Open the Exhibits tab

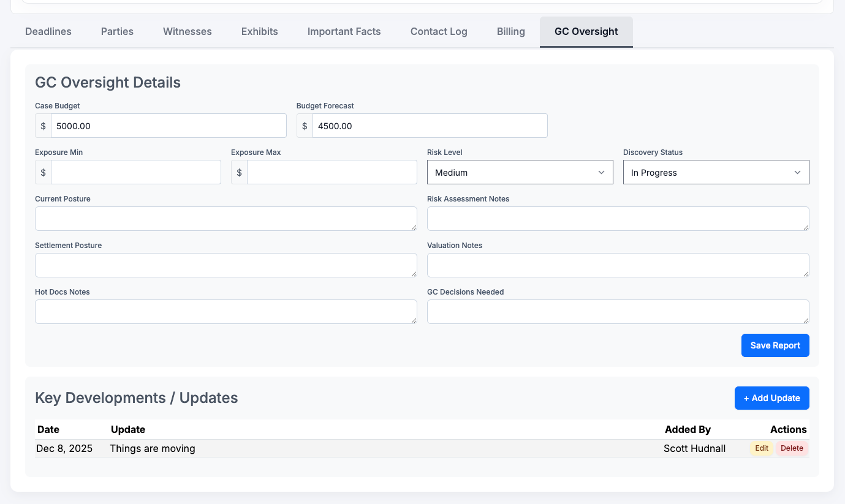260,31
